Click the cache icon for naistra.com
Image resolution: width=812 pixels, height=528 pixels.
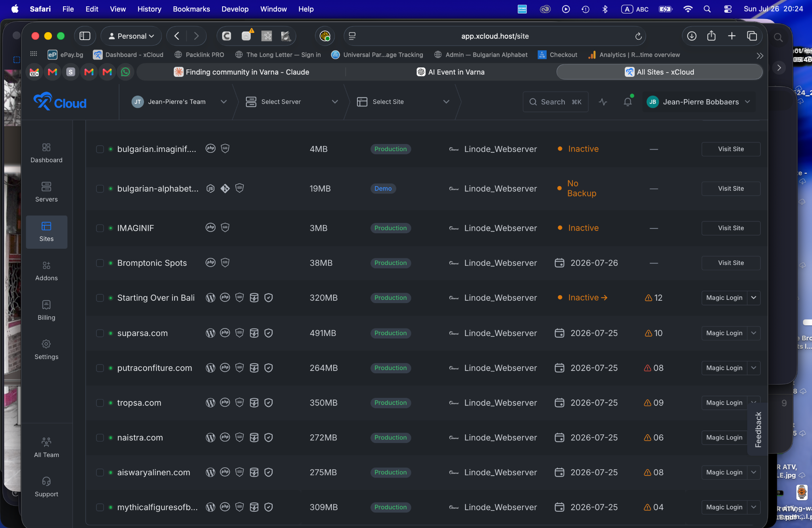click(x=254, y=438)
